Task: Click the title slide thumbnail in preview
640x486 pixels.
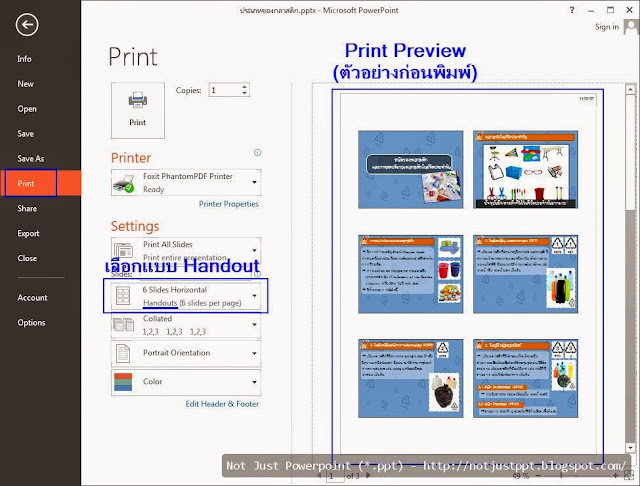Action: click(x=411, y=169)
